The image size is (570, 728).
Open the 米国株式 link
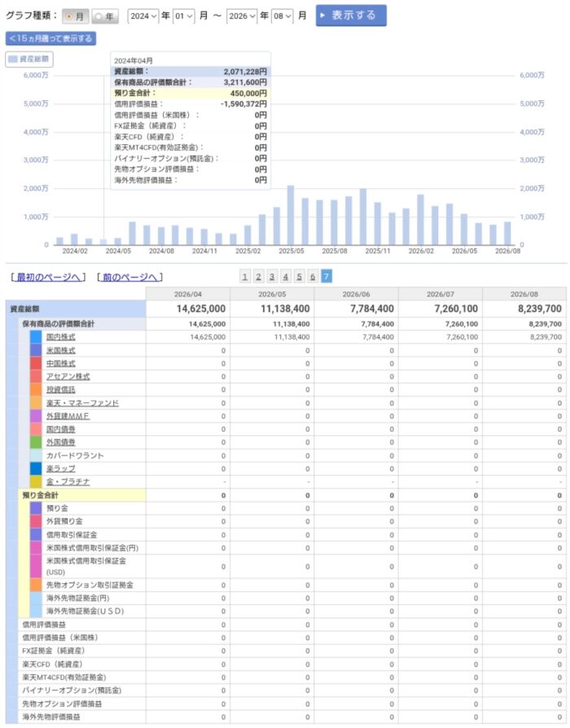pyautogui.click(x=61, y=350)
